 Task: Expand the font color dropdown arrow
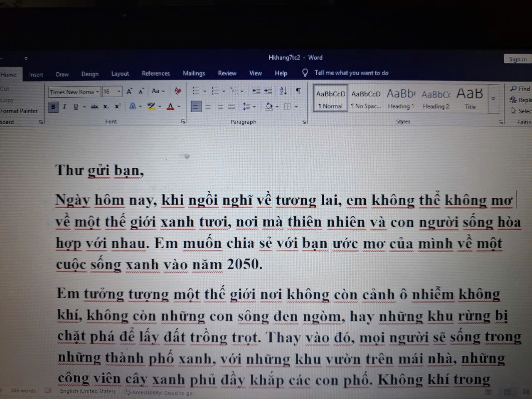coord(179,106)
